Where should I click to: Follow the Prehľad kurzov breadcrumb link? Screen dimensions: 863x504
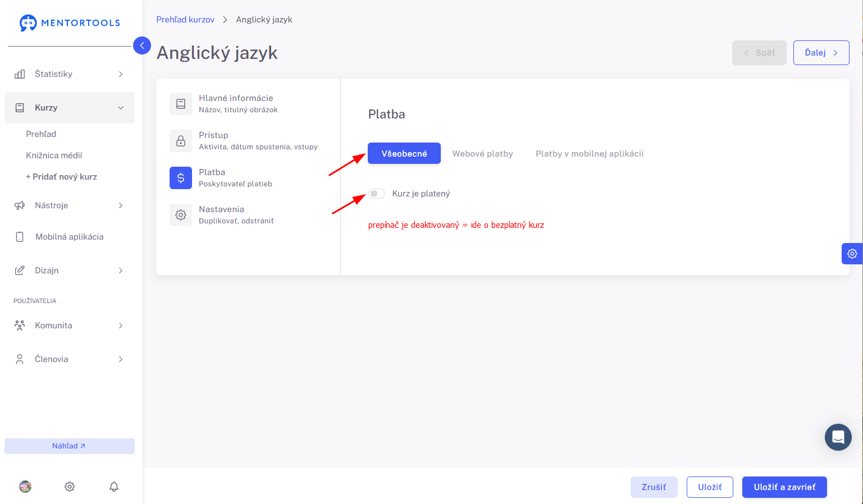click(x=185, y=20)
